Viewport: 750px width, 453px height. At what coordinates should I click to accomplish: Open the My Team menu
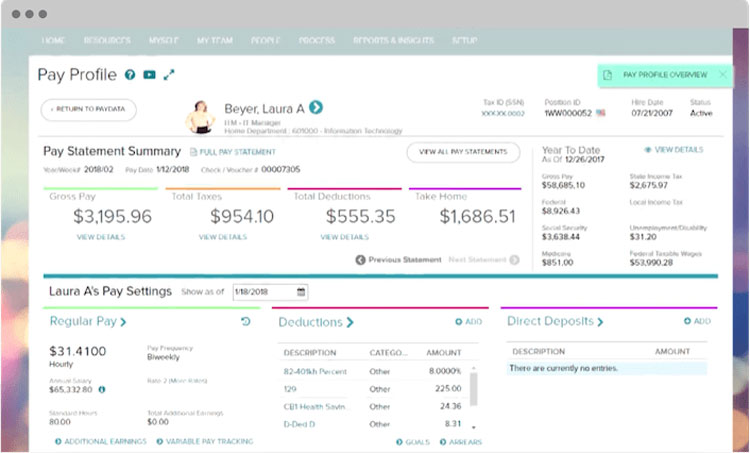click(x=215, y=41)
